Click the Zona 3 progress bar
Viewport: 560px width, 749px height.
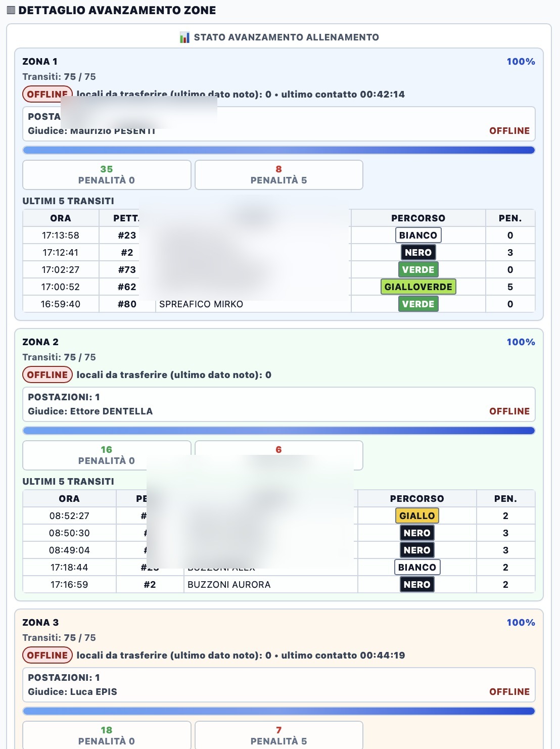(279, 711)
